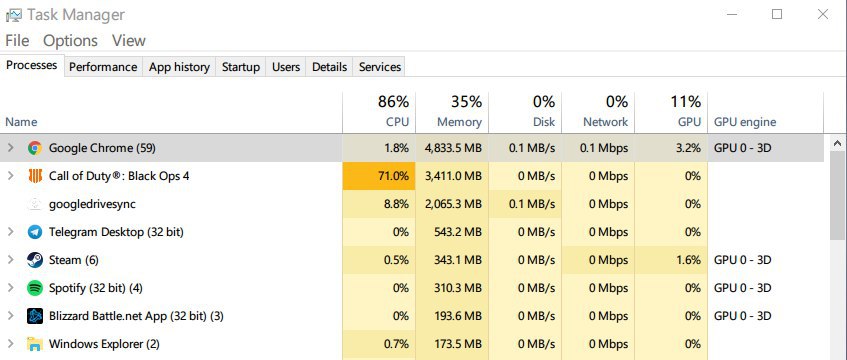The height and width of the screenshot is (360, 847).
Task: Expand the Call of Duty process group
Action: [x=10, y=176]
